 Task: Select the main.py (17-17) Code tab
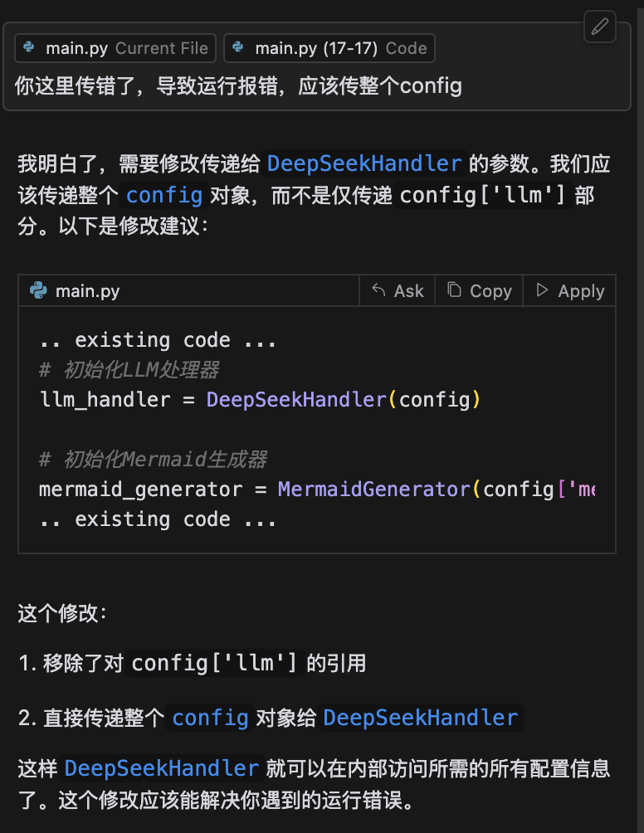(x=329, y=47)
